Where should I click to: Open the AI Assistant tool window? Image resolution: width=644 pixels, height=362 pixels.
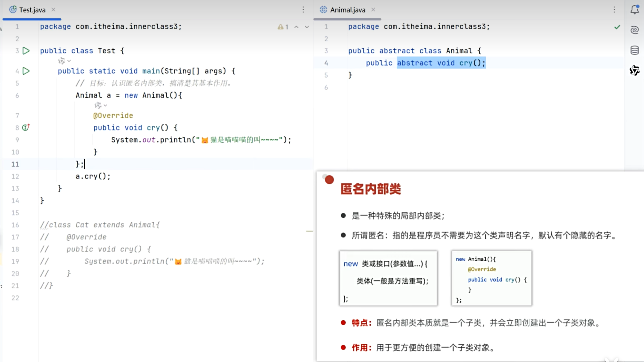pyautogui.click(x=634, y=30)
